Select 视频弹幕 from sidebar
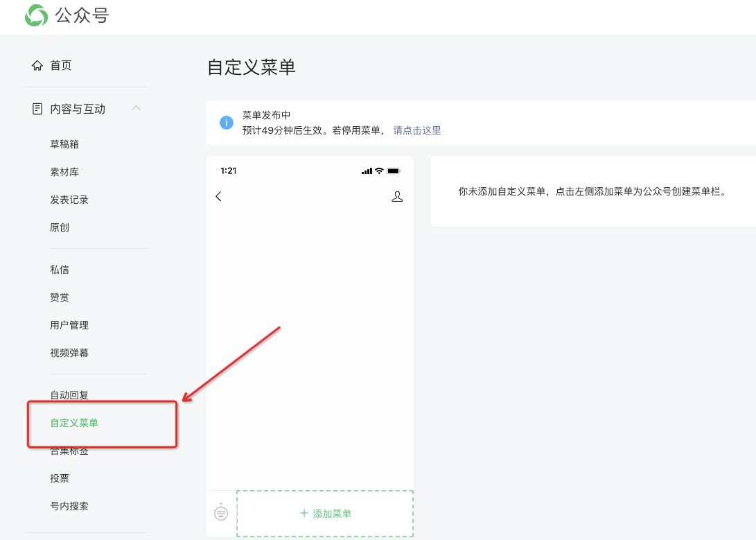 [x=69, y=353]
